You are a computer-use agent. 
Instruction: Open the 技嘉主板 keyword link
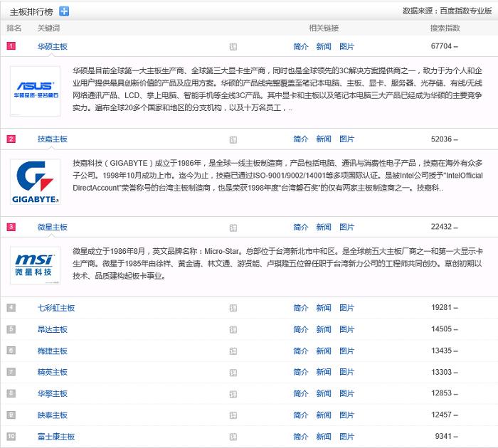53,139
